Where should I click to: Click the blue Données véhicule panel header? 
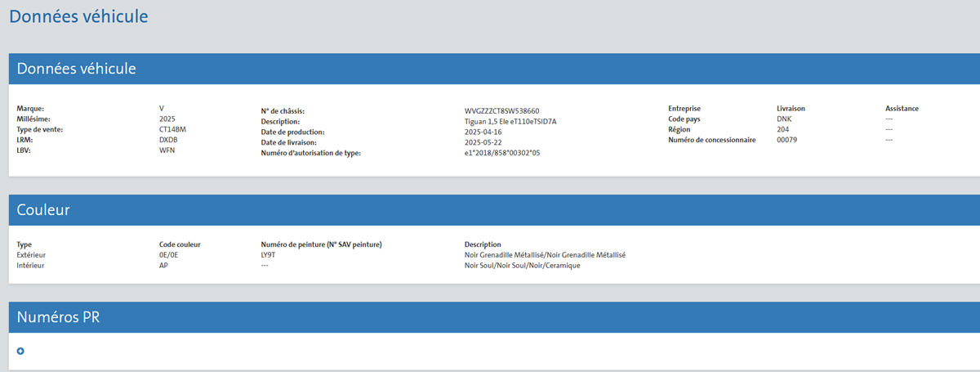tap(77, 69)
